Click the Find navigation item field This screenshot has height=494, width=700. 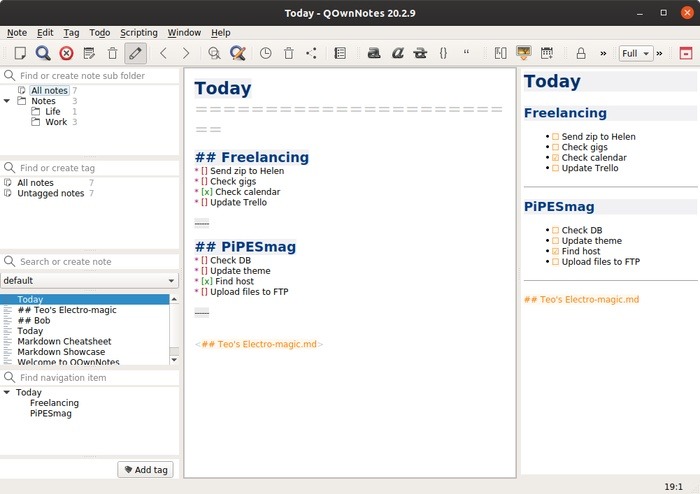pos(89,378)
